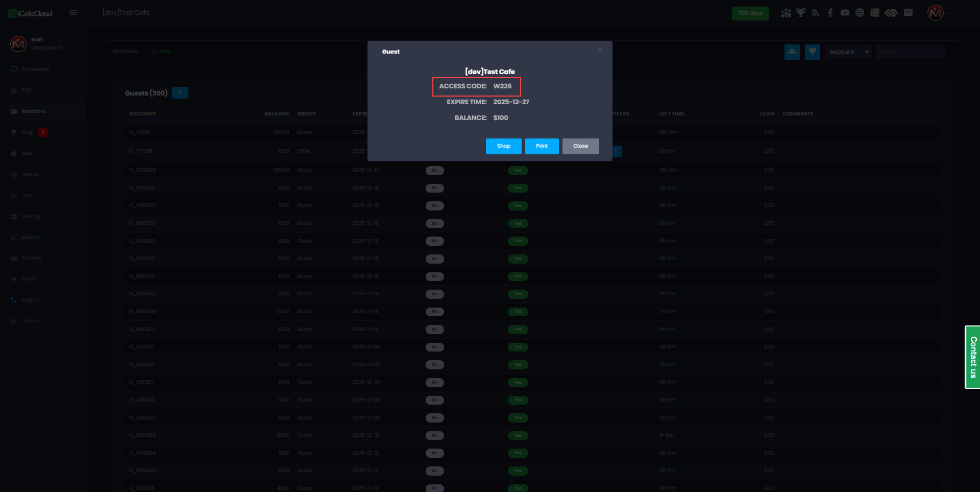The image size is (980, 492).
Task: Toggle the Yes badge in G_V42A39 row
Action: [x=518, y=241]
